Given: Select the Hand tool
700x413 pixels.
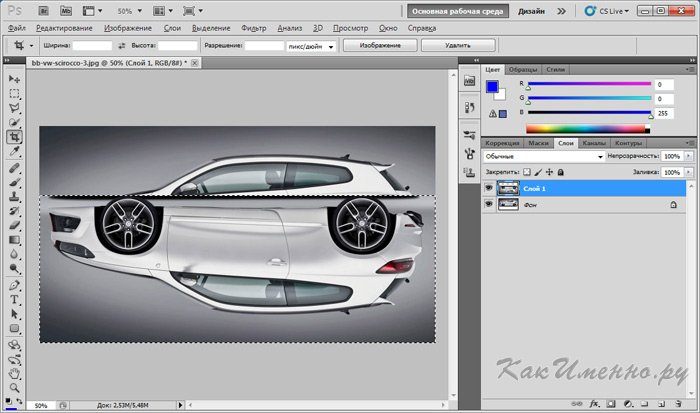Looking at the screenshot, I should 14,374.
